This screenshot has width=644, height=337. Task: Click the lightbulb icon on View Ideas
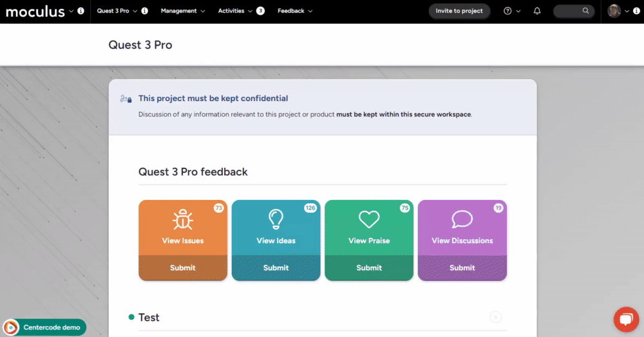[276, 219]
